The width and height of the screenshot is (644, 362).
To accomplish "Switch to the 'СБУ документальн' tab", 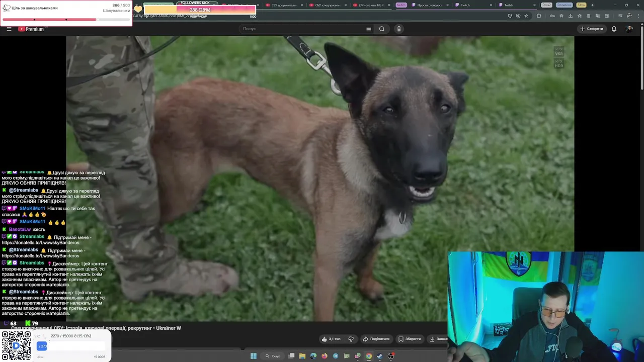I will point(283,5).
